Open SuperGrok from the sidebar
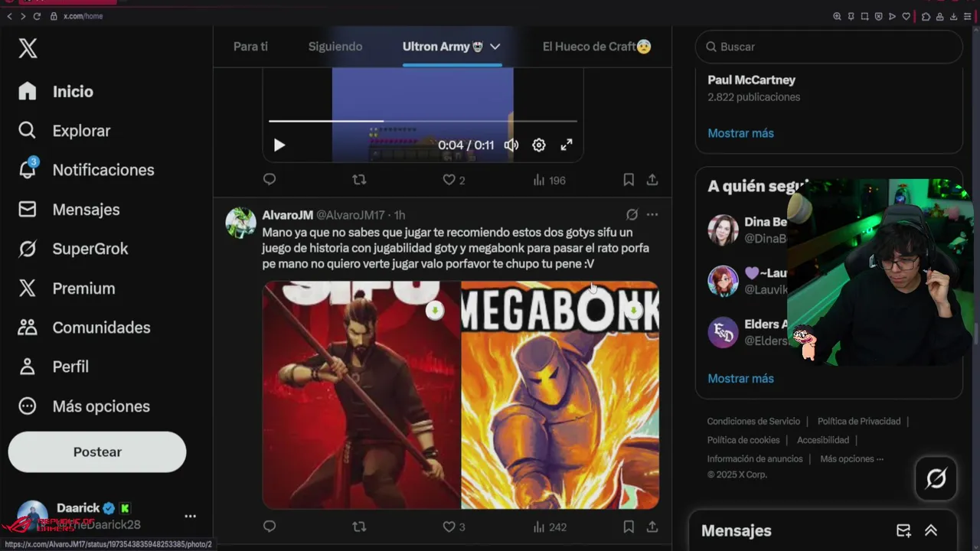Screen dimensions: 980x551 pyautogui.click(x=73, y=249)
